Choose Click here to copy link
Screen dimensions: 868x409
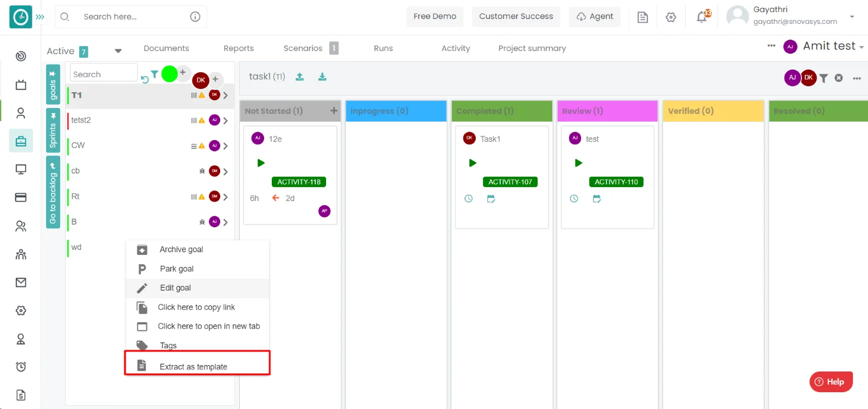[x=197, y=308]
